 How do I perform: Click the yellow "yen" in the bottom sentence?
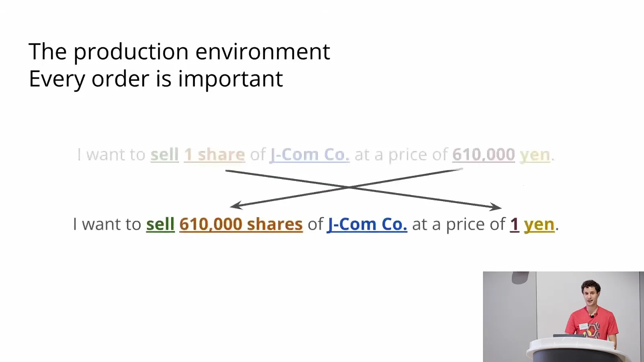(x=539, y=225)
